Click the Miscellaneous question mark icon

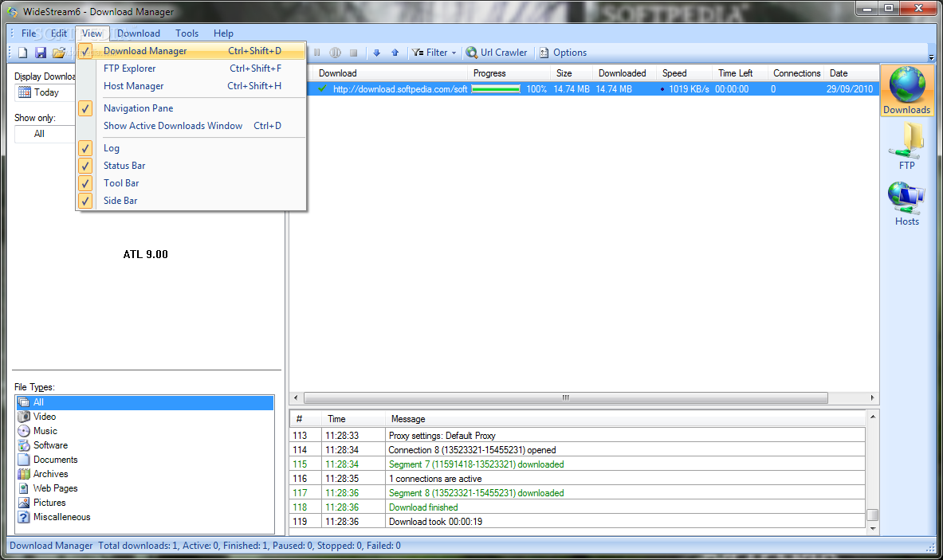tap(24, 517)
